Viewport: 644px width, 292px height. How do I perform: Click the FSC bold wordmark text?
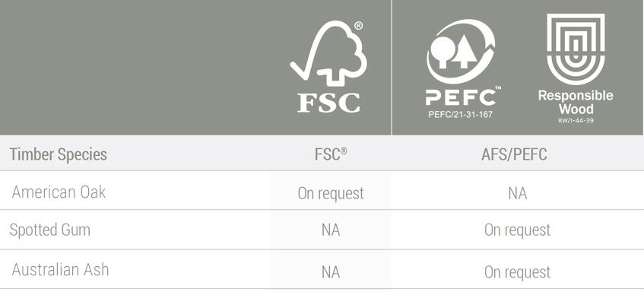pyautogui.click(x=328, y=103)
